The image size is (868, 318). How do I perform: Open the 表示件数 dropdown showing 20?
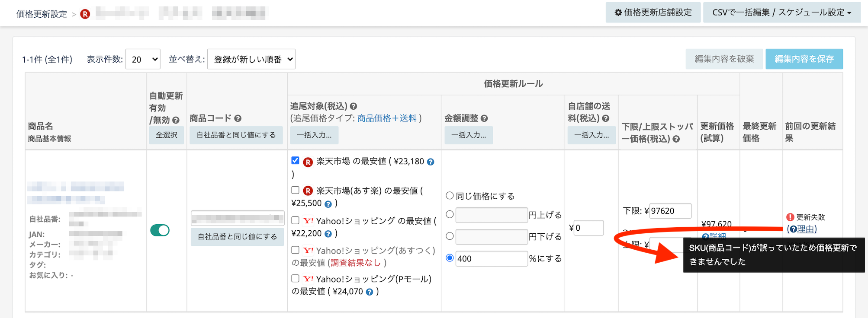pos(143,59)
